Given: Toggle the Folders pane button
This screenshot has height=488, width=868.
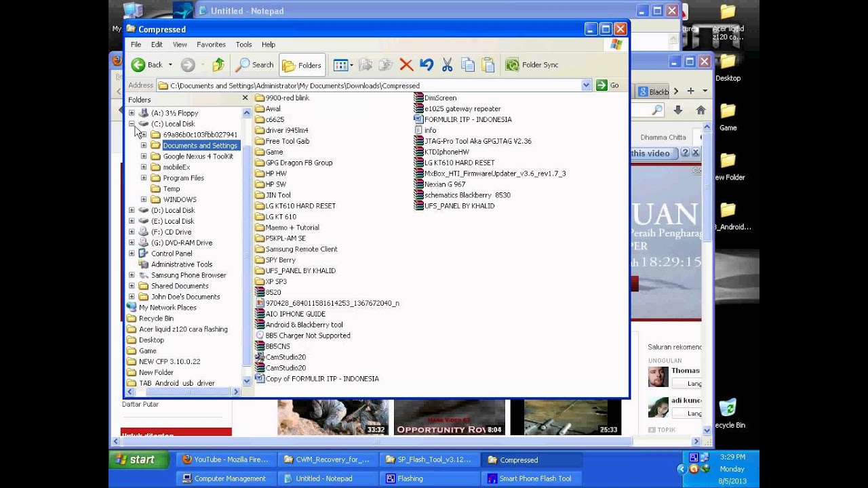Looking at the screenshot, I should (302, 65).
